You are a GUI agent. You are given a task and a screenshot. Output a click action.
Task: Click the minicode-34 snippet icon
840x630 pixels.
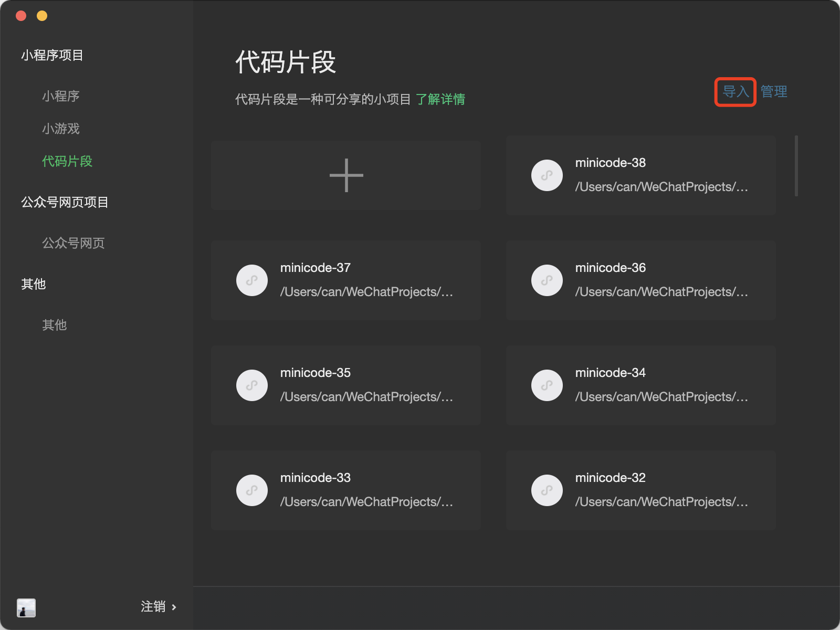click(547, 385)
